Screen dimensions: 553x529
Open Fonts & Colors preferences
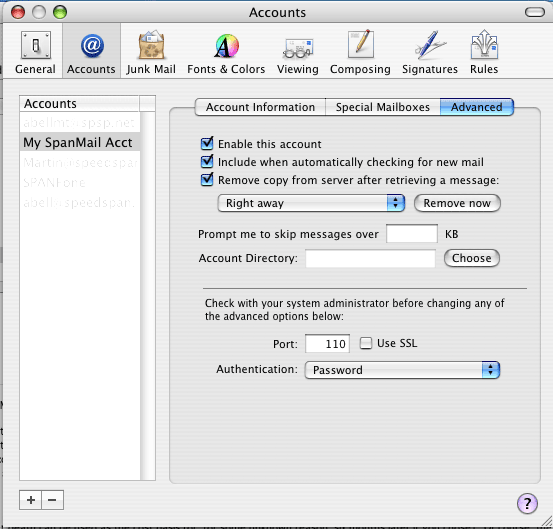click(x=226, y=52)
